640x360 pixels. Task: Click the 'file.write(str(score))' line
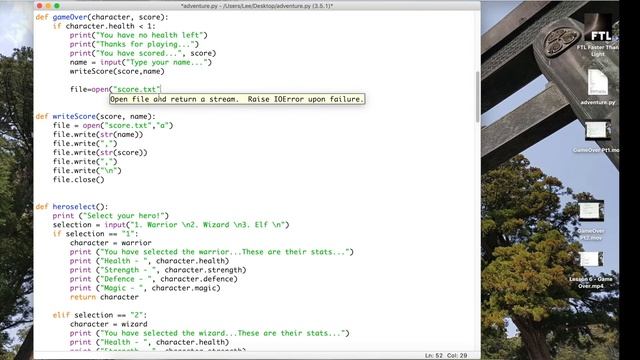click(x=100, y=152)
